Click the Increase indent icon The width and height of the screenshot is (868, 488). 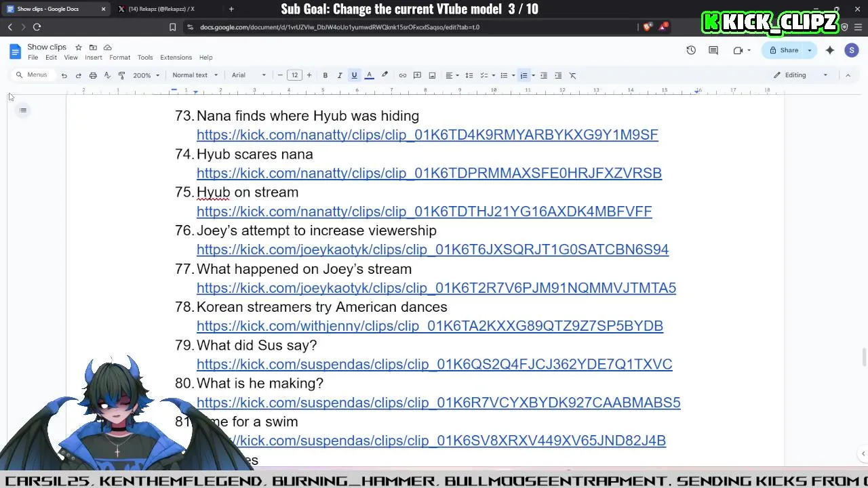pyautogui.click(x=558, y=75)
